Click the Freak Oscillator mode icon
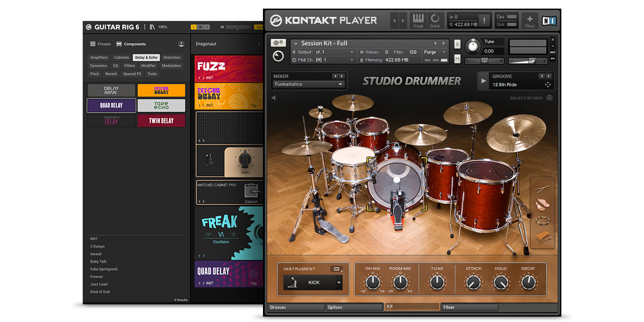The height and width of the screenshot is (322, 644). click(x=221, y=234)
